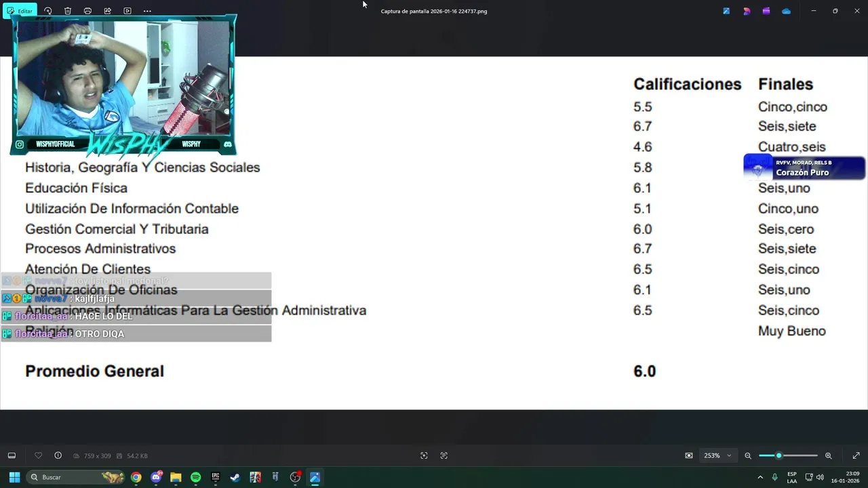
Task: Start the slideshow with the play icon
Action: coord(127,11)
